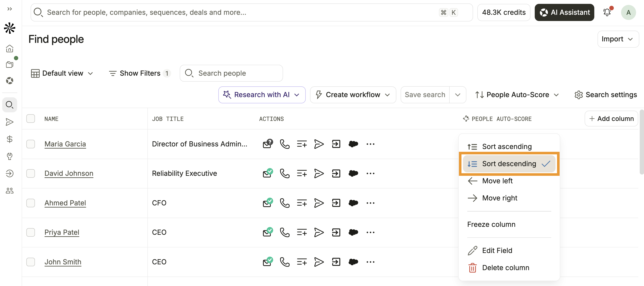Image resolution: width=644 pixels, height=286 pixels.
Task: Call David Johnson using the phone icon
Action: tap(285, 173)
